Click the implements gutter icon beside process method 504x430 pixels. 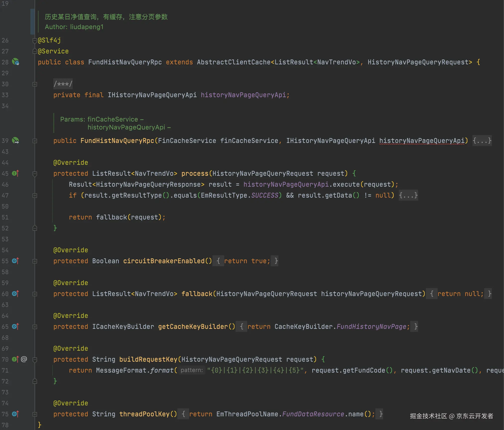(15, 173)
